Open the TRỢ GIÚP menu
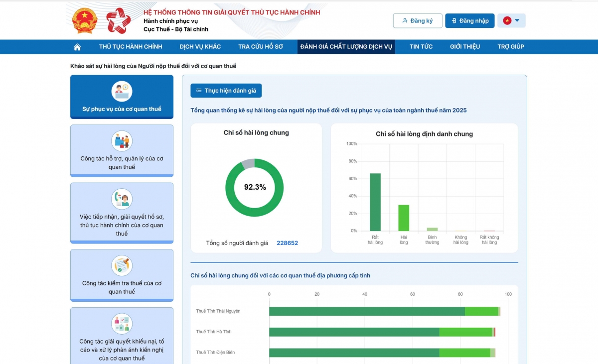 click(511, 47)
